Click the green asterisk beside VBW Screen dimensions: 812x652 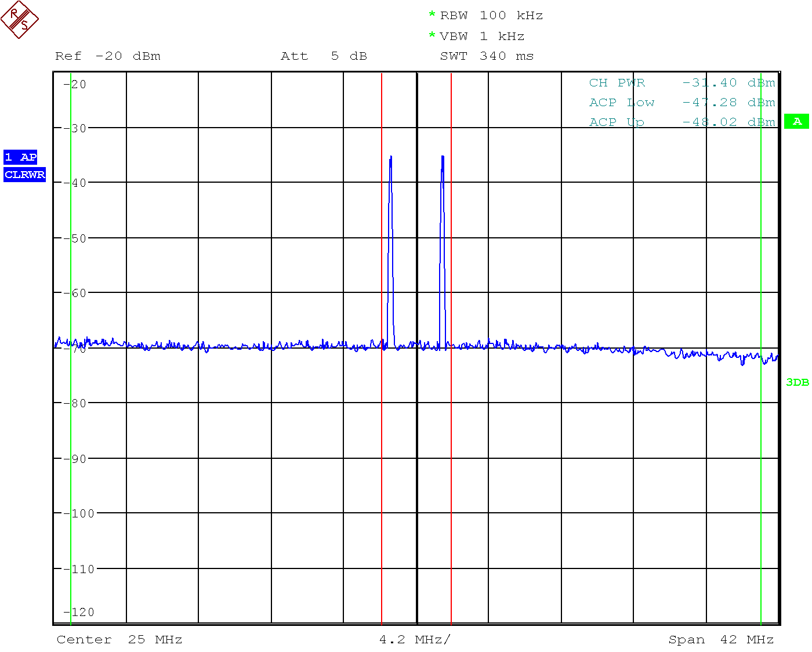[x=432, y=35]
